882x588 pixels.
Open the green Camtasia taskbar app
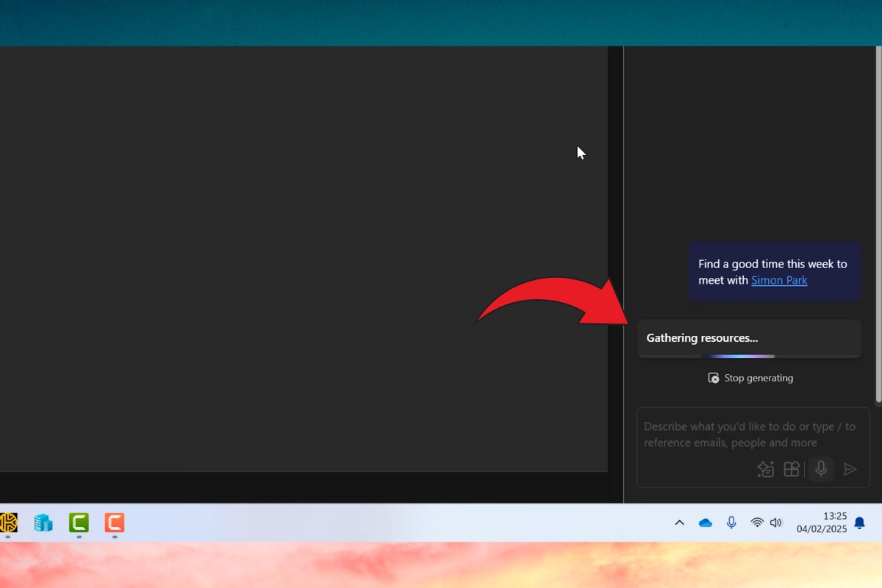(x=79, y=523)
